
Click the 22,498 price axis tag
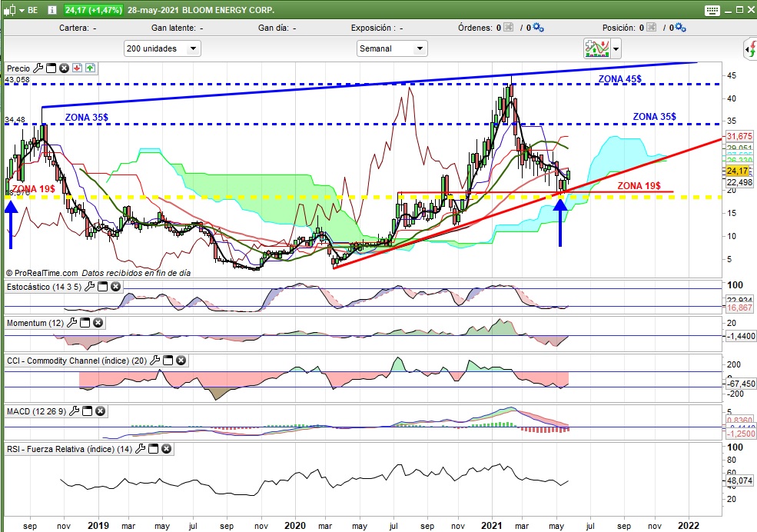coord(739,182)
